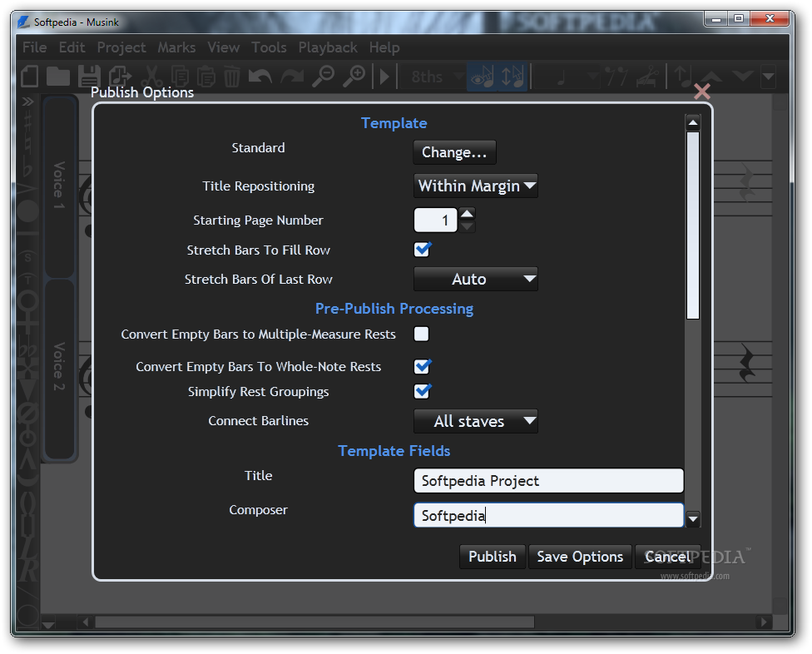Click the New file toolbar icon
Image resolution: width=812 pixels, height=654 pixels.
[29, 77]
